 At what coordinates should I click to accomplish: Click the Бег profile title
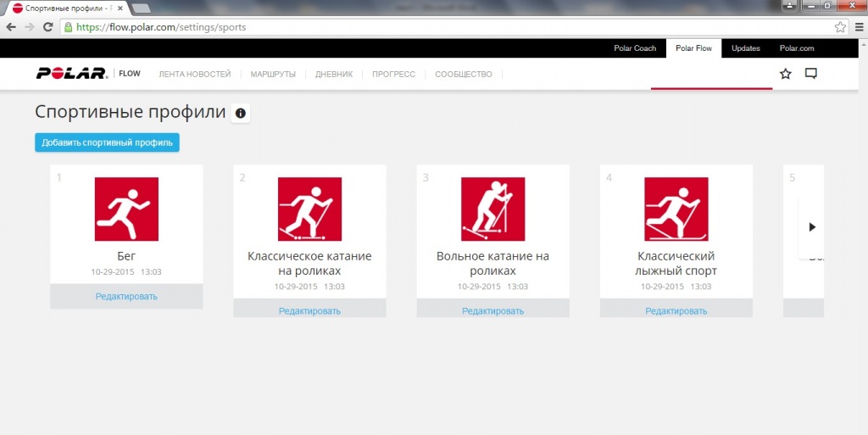(x=126, y=256)
